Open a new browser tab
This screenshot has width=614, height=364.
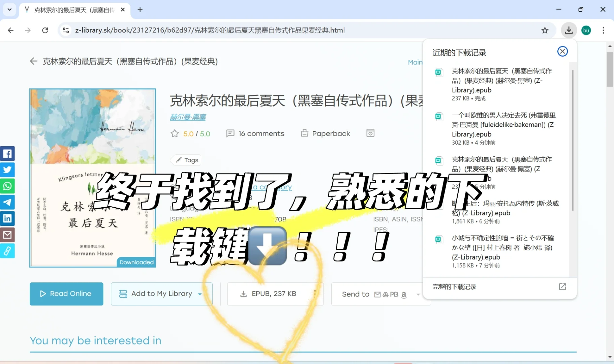(x=140, y=10)
